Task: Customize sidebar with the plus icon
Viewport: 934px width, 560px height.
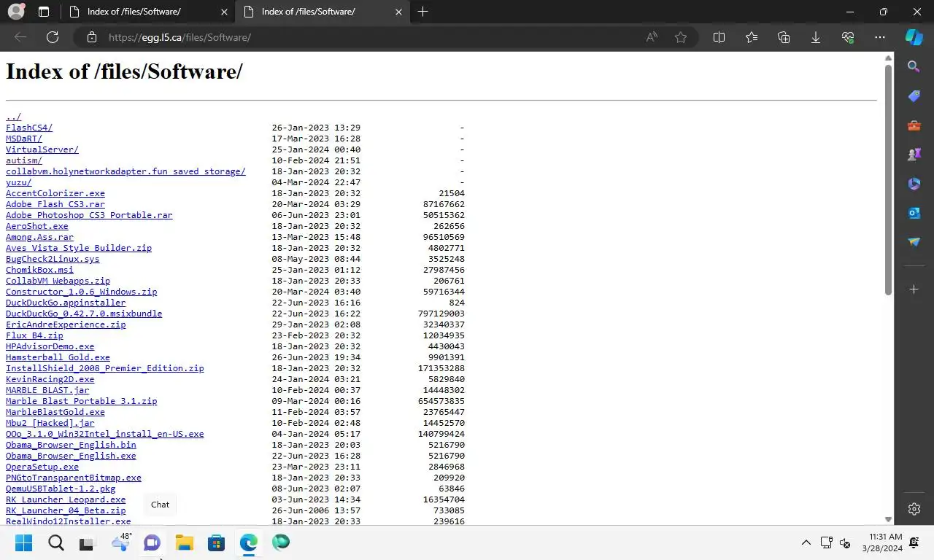Action: point(914,289)
